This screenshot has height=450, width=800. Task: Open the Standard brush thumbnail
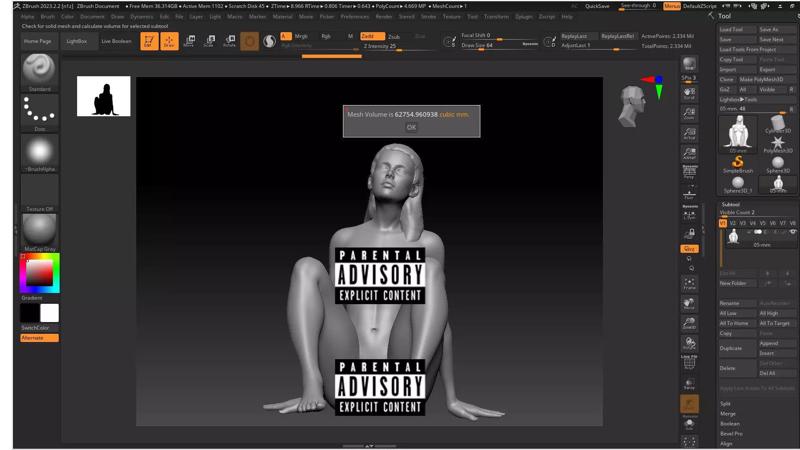click(x=39, y=70)
